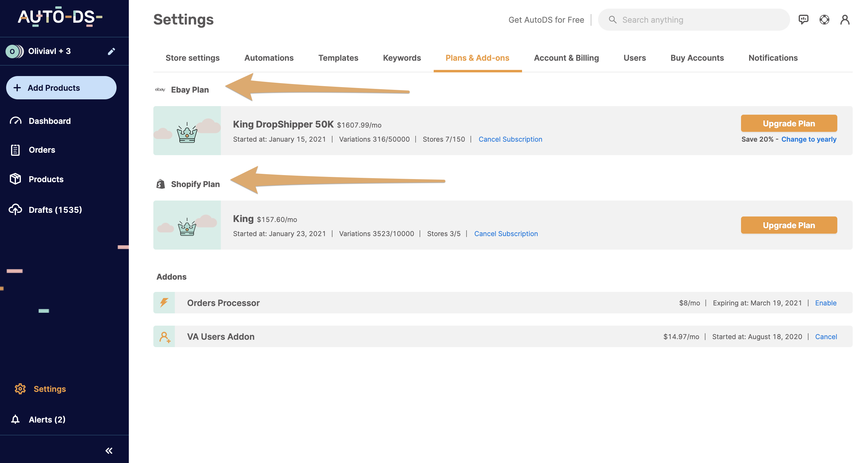Viewport: 868px width, 463px height.
Task: Click the $157.60/mo price
Action: pos(277,219)
